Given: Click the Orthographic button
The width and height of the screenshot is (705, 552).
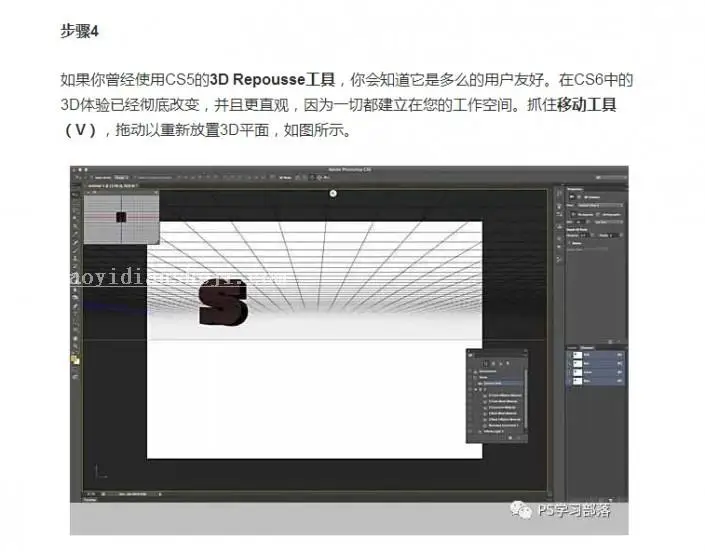Looking at the screenshot, I should [x=609, y=214].
